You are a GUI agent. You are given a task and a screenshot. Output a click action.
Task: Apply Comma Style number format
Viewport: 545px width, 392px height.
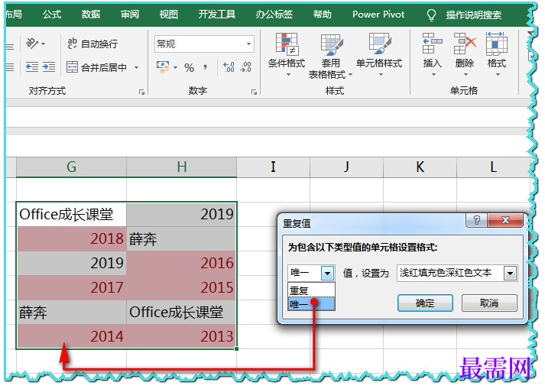coord(206,67)
